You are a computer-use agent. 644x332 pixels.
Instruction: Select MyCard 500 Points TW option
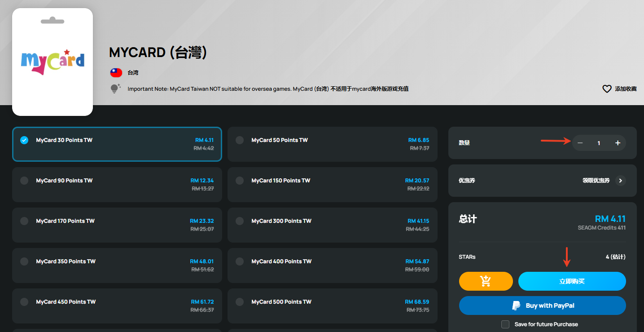click(333, 306)
